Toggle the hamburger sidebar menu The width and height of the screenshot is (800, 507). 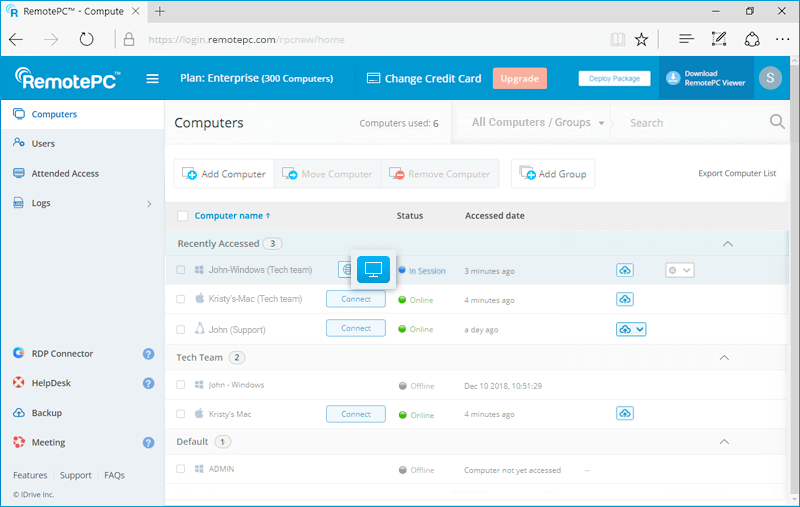(152, 79)
